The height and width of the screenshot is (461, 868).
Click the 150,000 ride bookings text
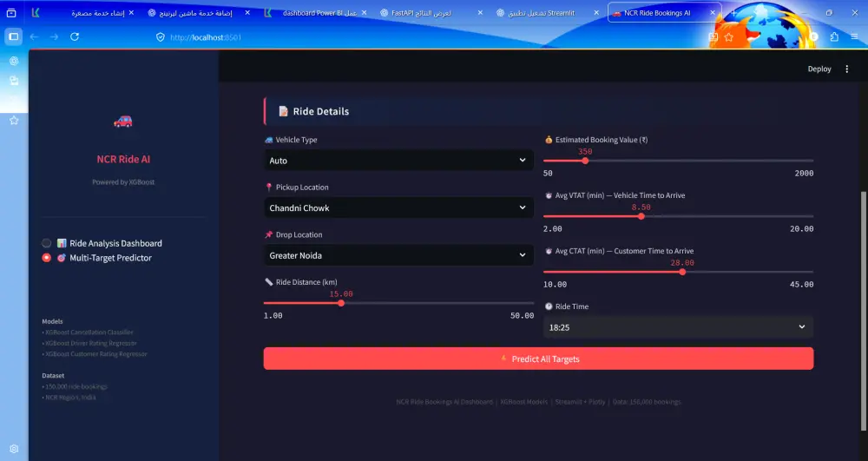point(75,386)
